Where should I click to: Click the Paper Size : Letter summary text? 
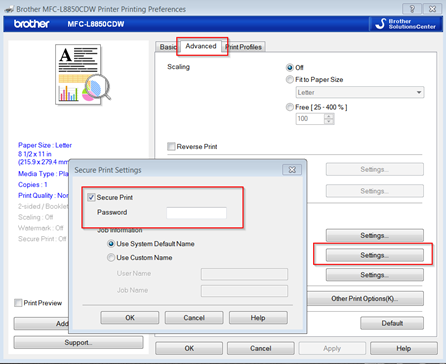tap(45, 145)
